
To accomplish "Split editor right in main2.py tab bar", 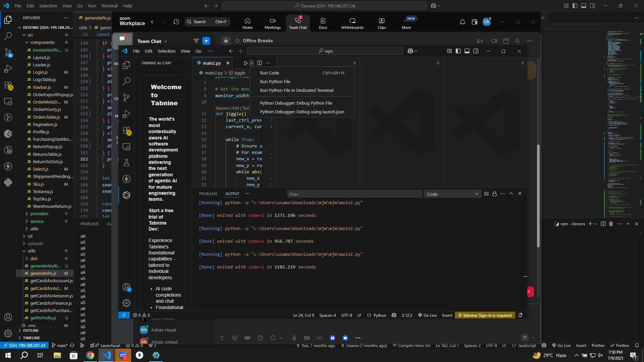I will (x=259, y=63).
